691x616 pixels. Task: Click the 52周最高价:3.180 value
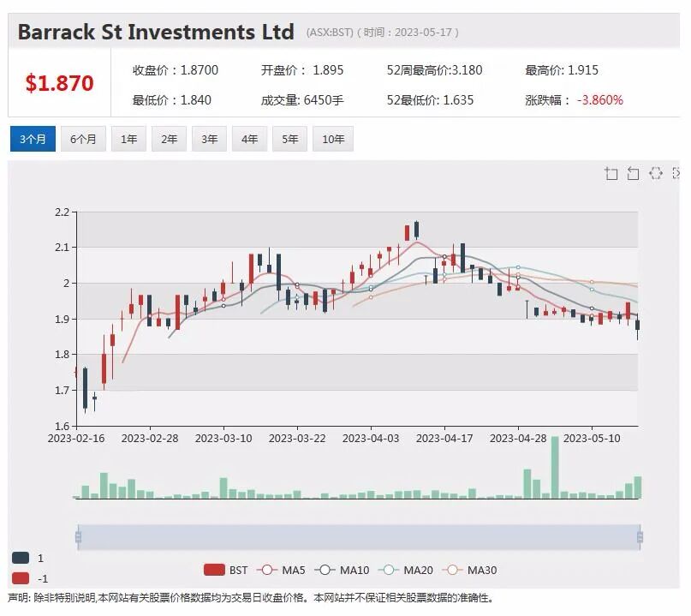click(x=434, y=70)
